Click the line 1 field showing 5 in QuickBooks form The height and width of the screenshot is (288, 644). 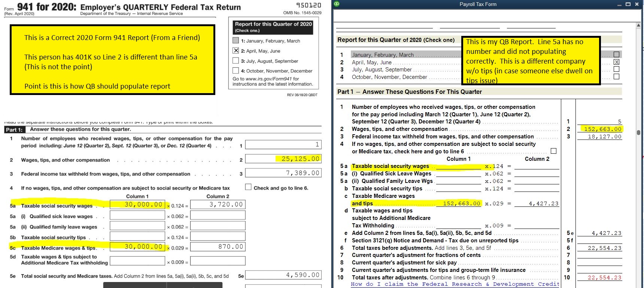[600, 122]
